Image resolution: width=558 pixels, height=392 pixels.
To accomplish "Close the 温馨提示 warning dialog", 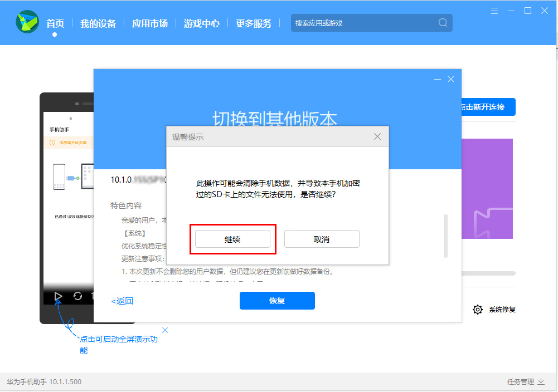I will tap(377, 136).
